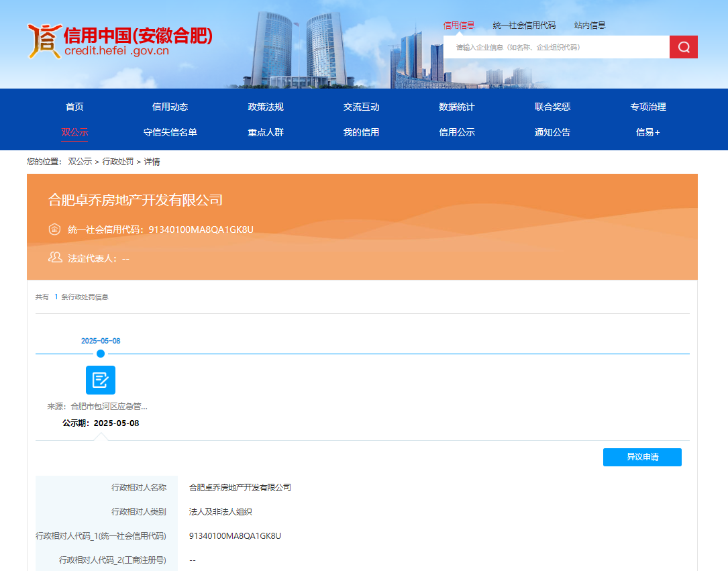728x571 pixels.
Task: Click the 异议申请 button
Action: coord(642,457)
